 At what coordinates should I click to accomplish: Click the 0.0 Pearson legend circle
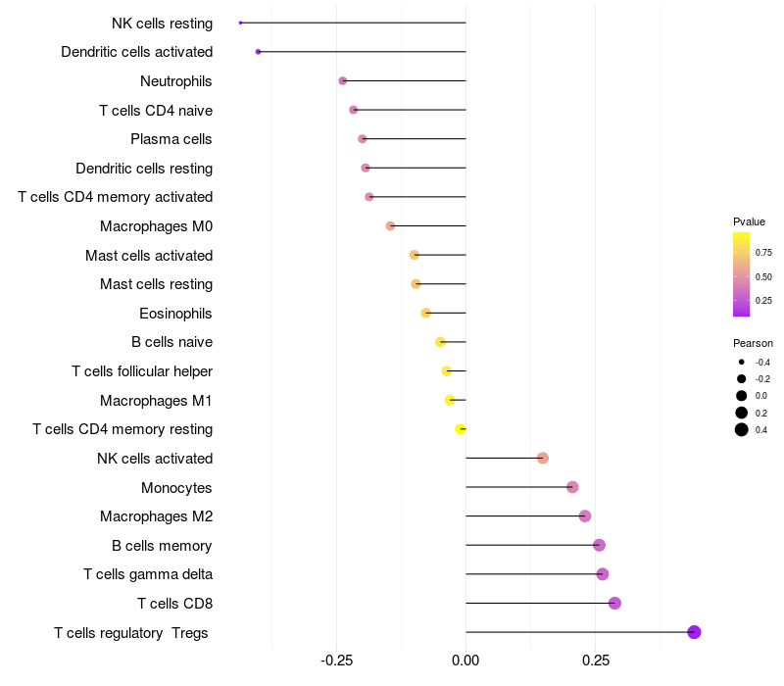click(742, 396)
